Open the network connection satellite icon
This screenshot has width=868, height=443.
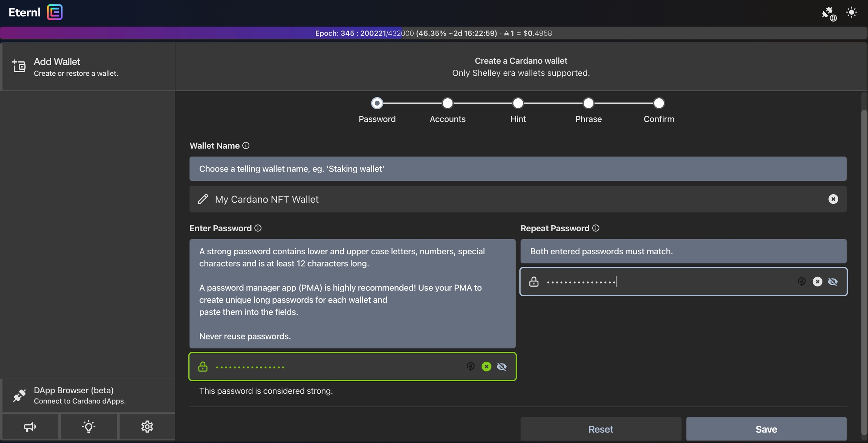[x=829, y=14]
